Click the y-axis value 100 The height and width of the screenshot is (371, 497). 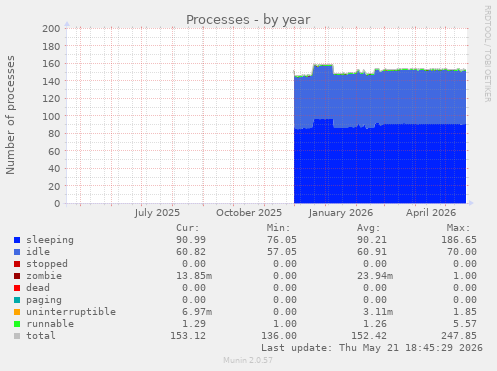tap(51, 116)
